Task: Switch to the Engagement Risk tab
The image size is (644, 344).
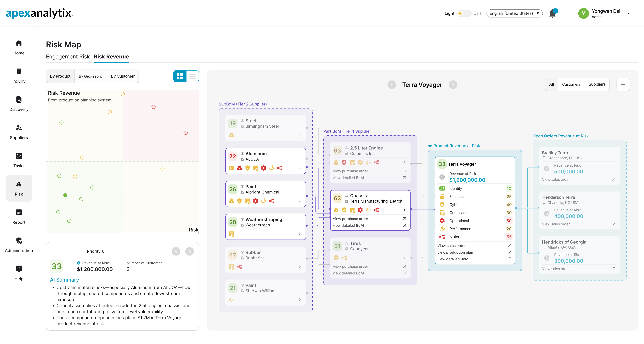Action: (68, 57)
